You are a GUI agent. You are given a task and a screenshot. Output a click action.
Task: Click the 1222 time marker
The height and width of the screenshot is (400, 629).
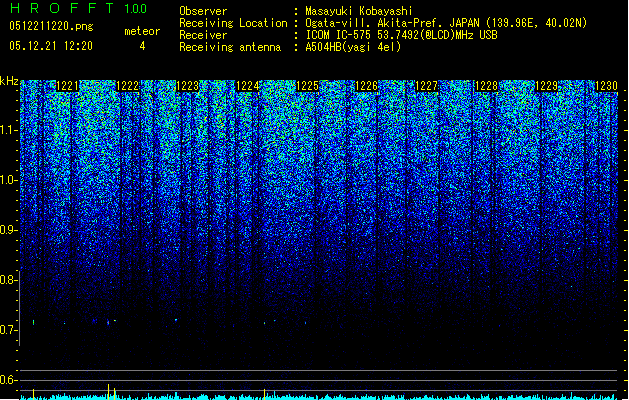(128, 86)
